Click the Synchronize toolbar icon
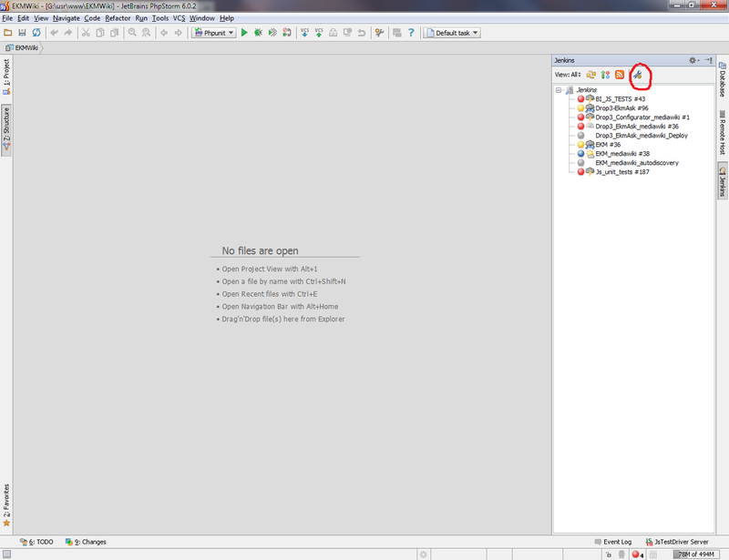 click(x=36, y=33)
